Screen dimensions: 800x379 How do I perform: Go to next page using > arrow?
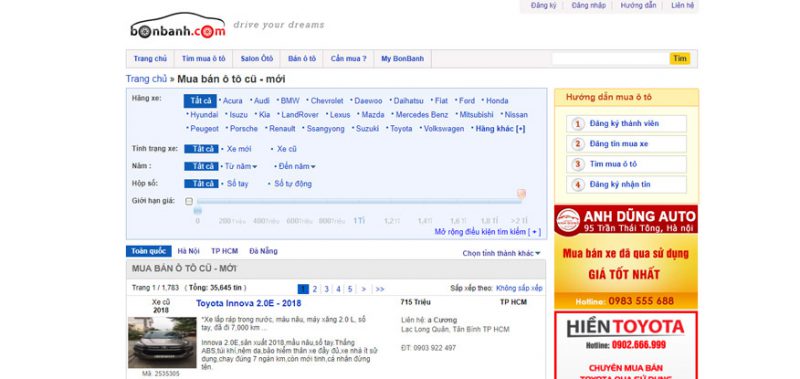tap(363, 289)
